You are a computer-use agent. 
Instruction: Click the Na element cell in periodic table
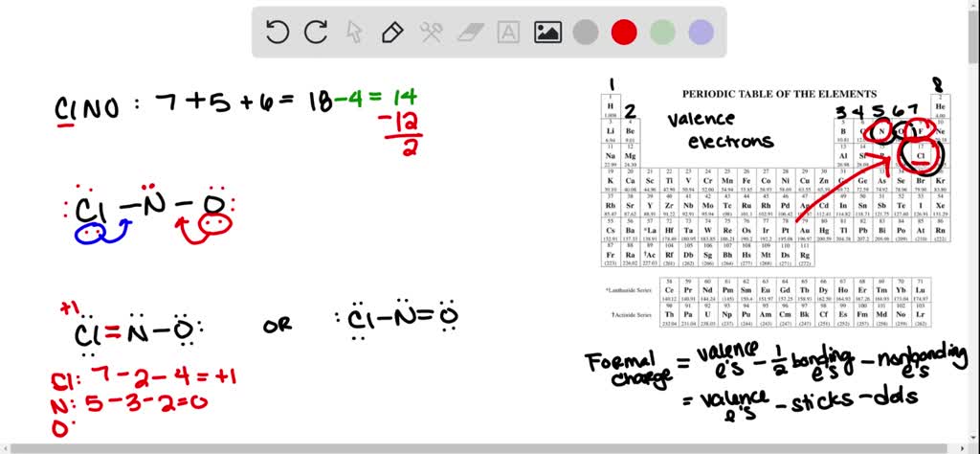611,155
